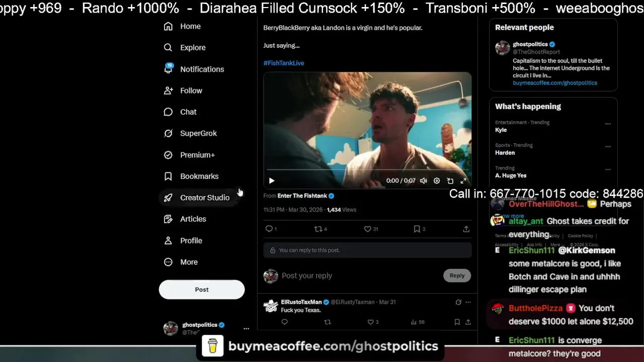The height and width of the screenshot is (362, 644).
Task: Open more options on ElRustoTaxMan's reply
Action: click(468, 302)
